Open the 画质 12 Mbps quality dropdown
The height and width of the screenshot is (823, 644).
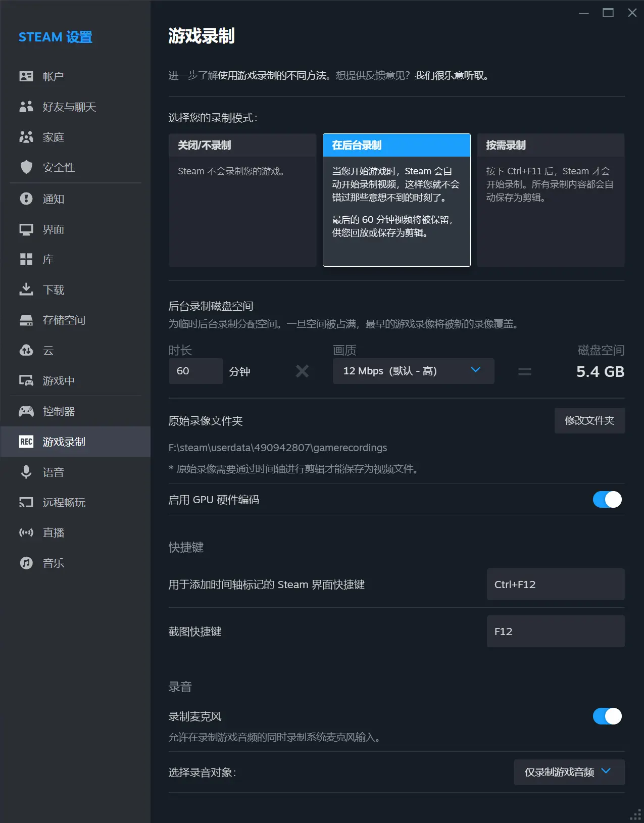(413, 371)
